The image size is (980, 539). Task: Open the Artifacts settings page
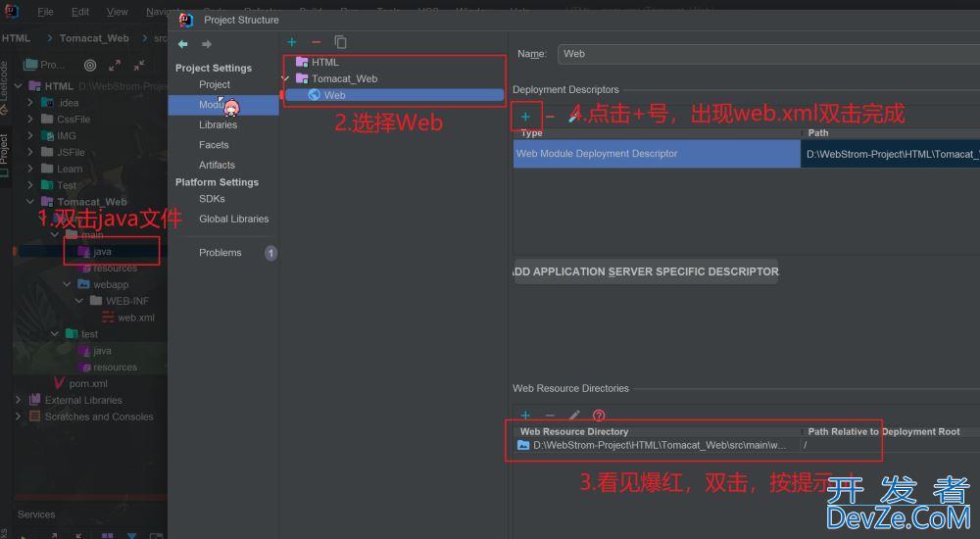click(x=217, y=165)
